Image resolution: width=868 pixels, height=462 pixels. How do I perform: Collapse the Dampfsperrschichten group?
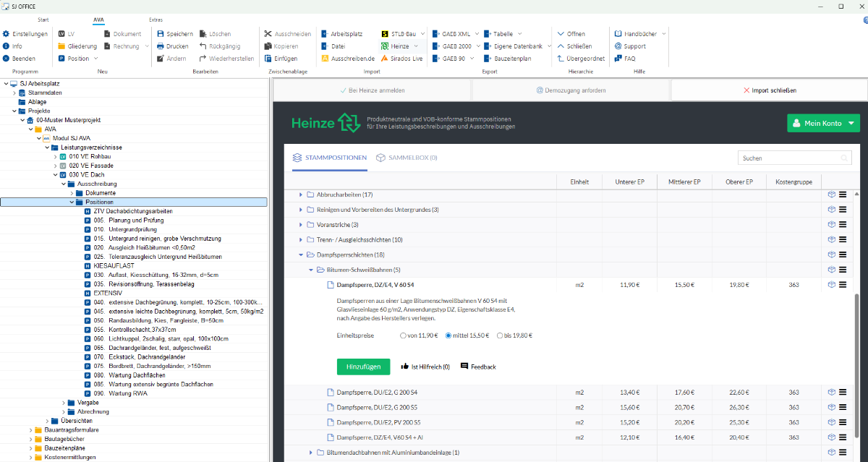tap(300, 254)
